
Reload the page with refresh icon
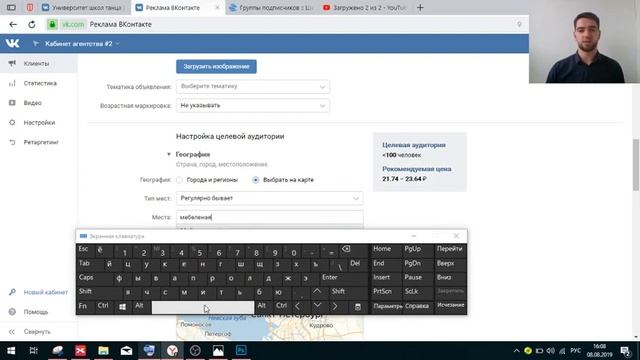coord(31,24)
